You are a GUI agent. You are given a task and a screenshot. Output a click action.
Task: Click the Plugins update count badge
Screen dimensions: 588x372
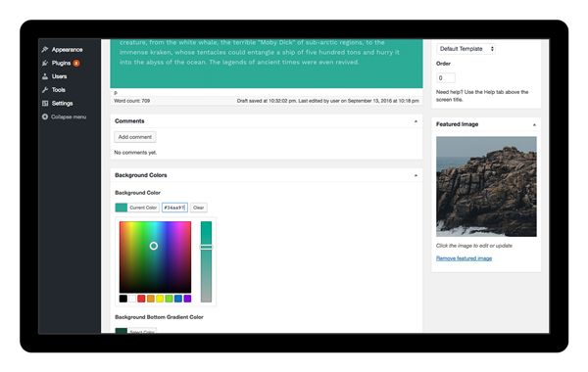click(x=76, y=63)
